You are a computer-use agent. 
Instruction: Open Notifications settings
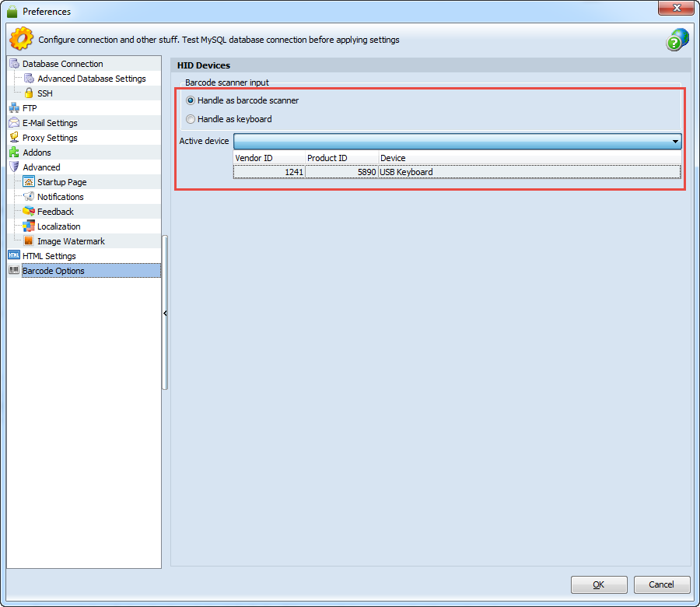pos(60,197)
